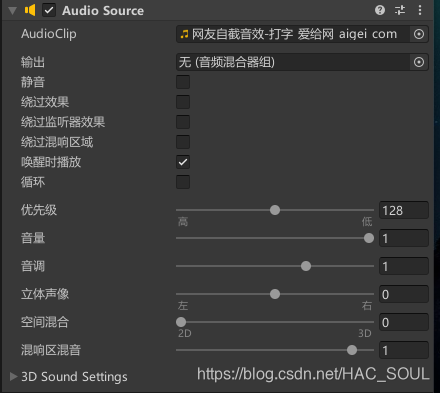Click the 左 label under stereo pan slider
Screen dimensions: 440x393
pyautogui.click(x=183, y=306)
